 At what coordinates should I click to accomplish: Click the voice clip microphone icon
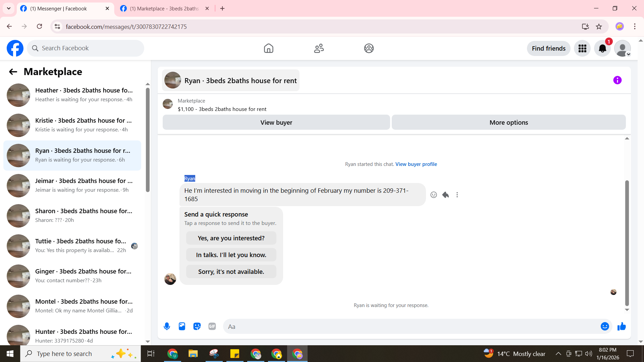[x=167, y=326]
